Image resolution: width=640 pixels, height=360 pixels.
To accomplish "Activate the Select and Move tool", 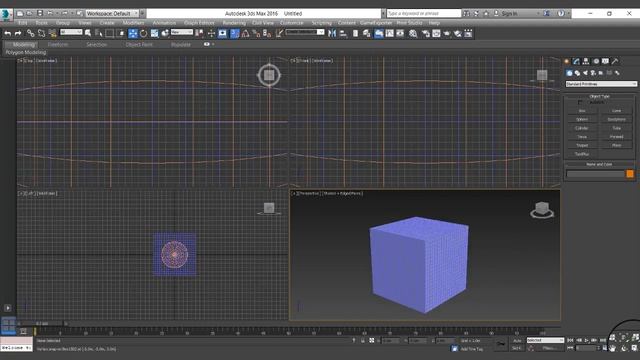I will click(133, 33).
